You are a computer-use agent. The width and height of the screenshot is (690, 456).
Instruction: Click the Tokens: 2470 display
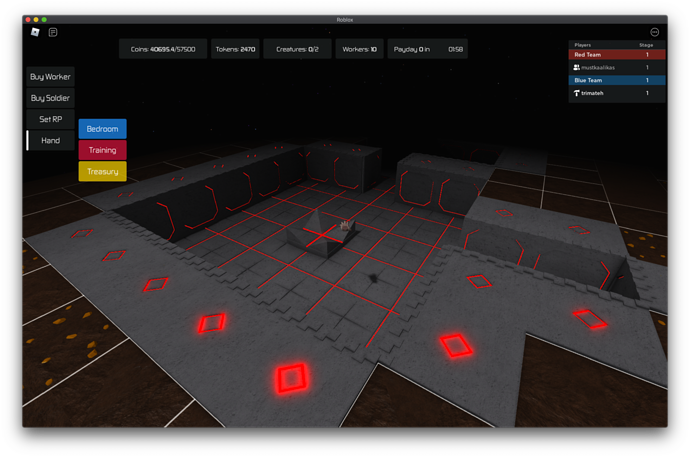coord(235,49)
